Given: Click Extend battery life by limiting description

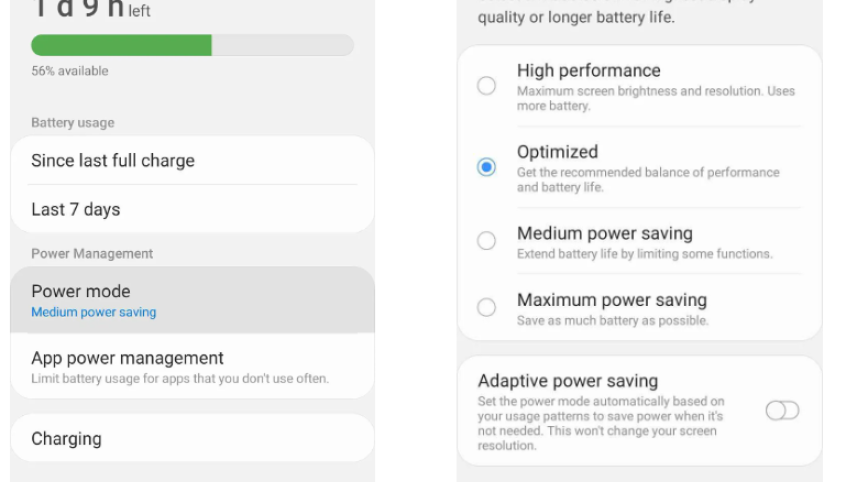Looking at the screenshot, I should pyautogui.click(x=644, y=254).
